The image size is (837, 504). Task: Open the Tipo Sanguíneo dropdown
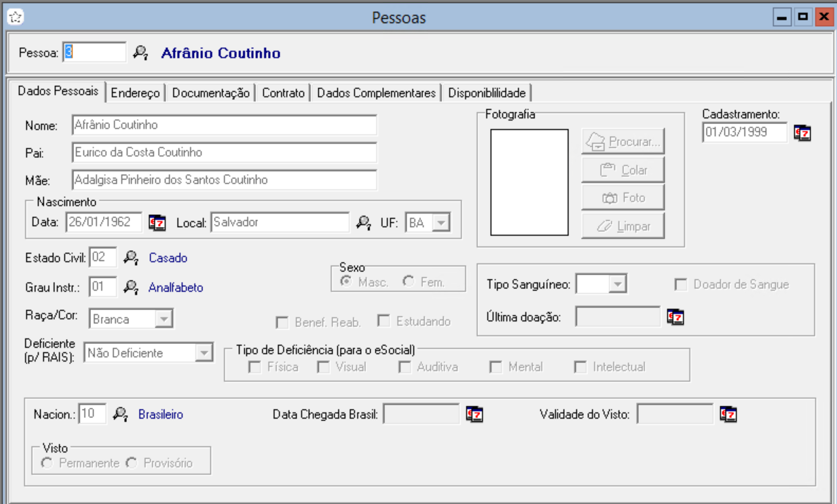618,284
